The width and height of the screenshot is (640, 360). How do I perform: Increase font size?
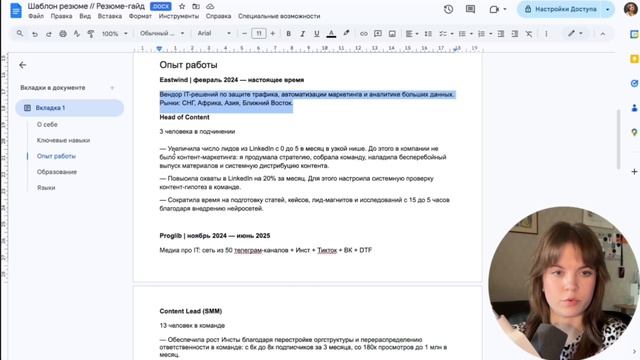click(273, 33)
